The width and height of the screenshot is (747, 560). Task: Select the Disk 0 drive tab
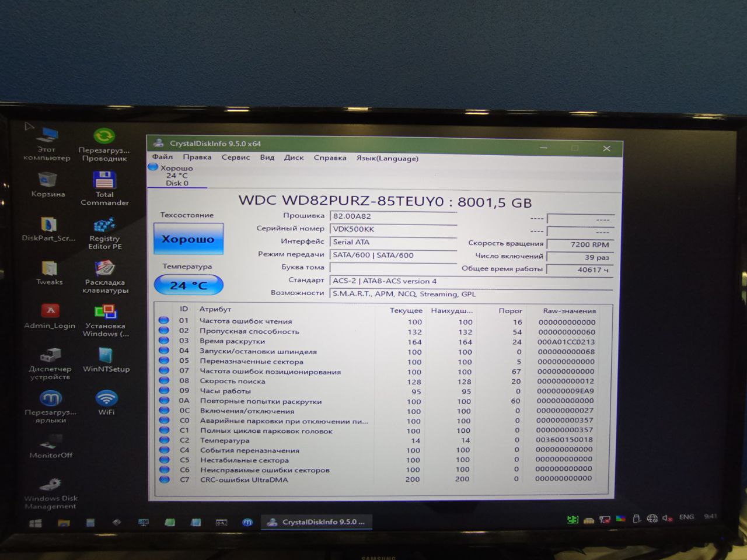pyautogui.click(x=176, y=176)
